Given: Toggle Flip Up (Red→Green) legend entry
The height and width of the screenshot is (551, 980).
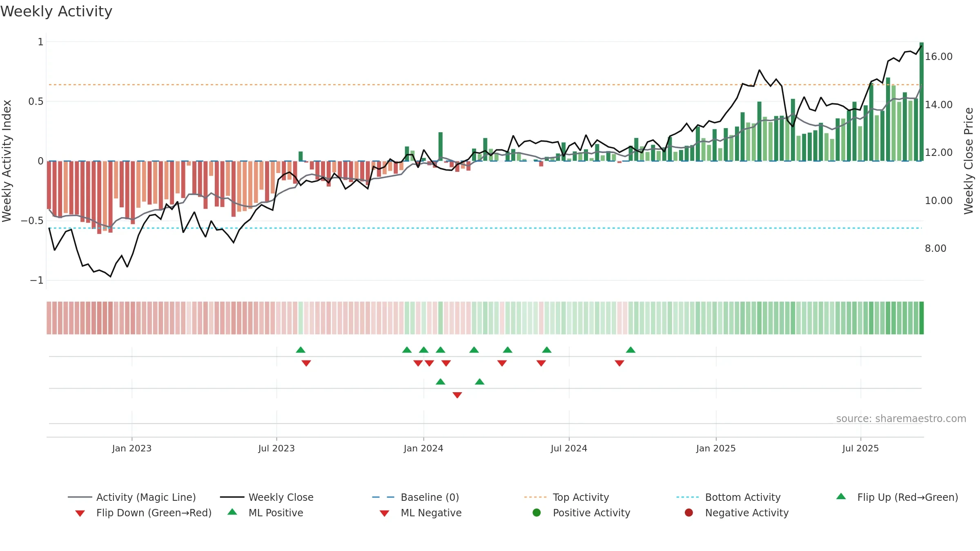Looking at the screenshot, I should (897, 497).
